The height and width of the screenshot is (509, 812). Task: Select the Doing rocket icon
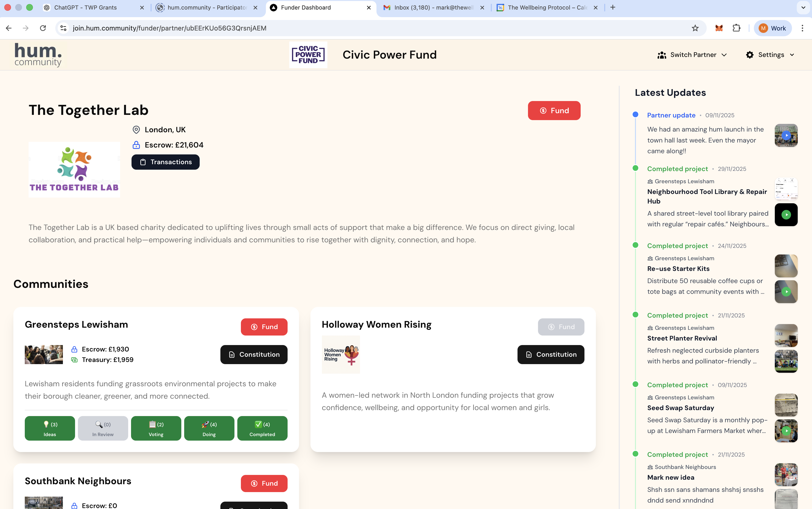click(205, 424)
